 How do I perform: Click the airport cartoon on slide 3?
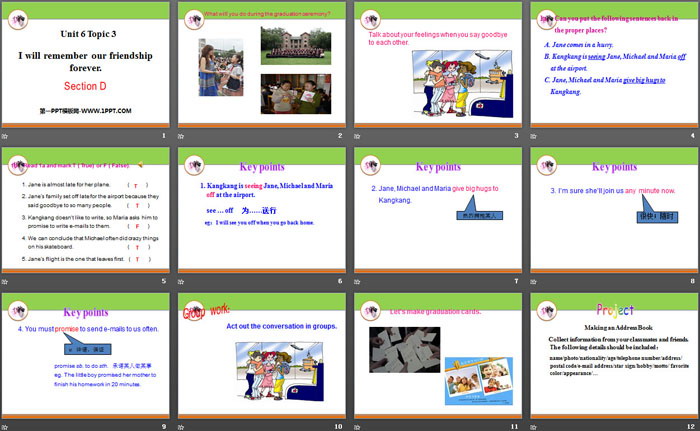pos(462,84)
